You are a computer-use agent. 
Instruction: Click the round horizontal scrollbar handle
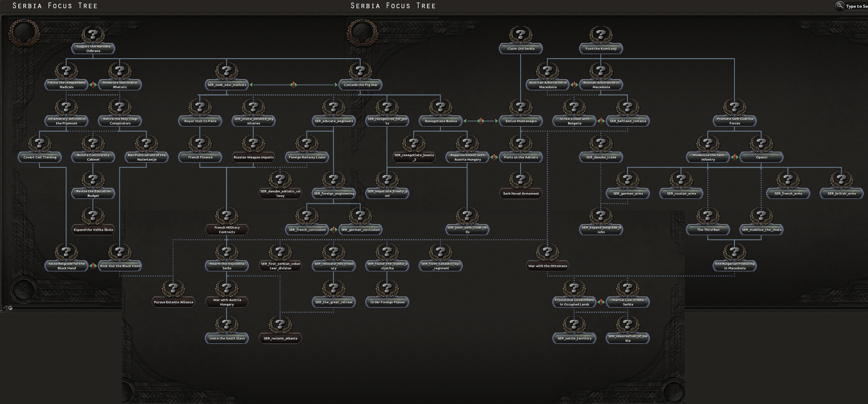tap(10, 308)
